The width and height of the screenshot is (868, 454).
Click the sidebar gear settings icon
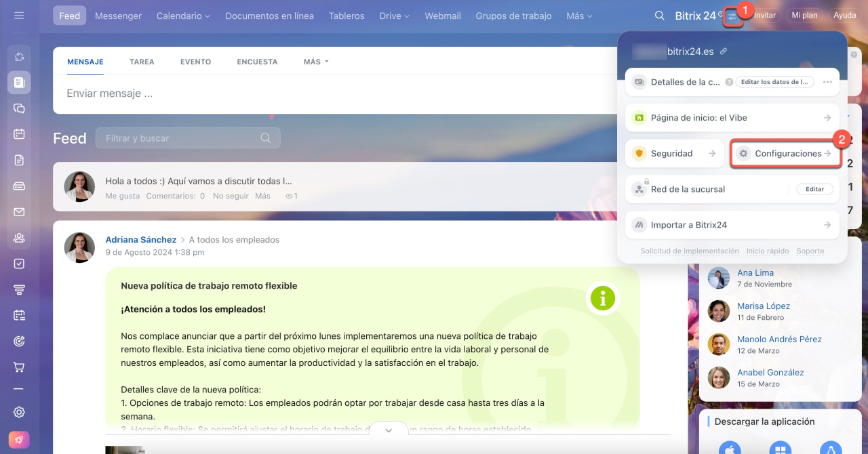tap(19, 412)
